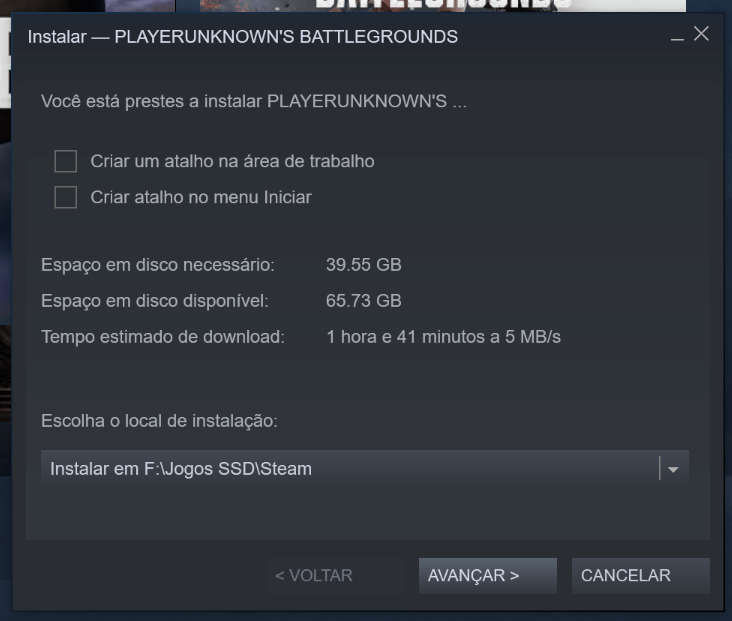Open the install location dropdown
This screenshot has width=732, height=621.
tap(365, 468)
